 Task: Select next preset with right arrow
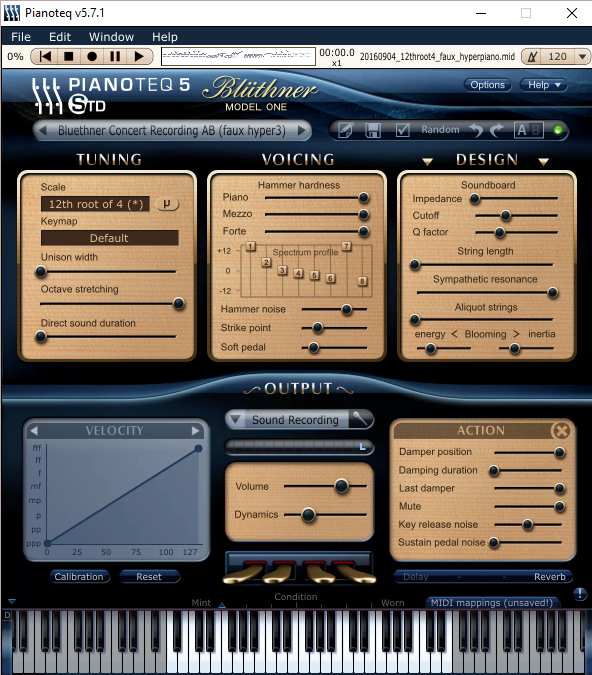[302, 130]
